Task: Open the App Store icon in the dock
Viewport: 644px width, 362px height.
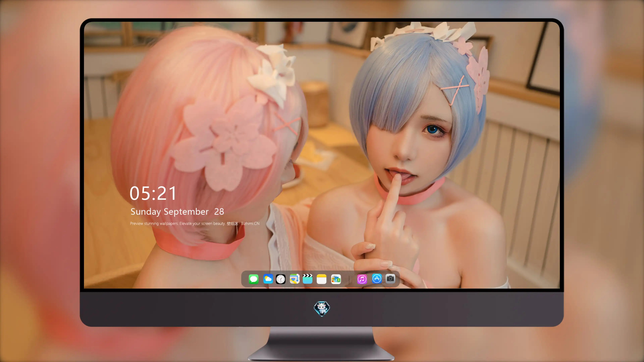Action: tap(377, 278)
